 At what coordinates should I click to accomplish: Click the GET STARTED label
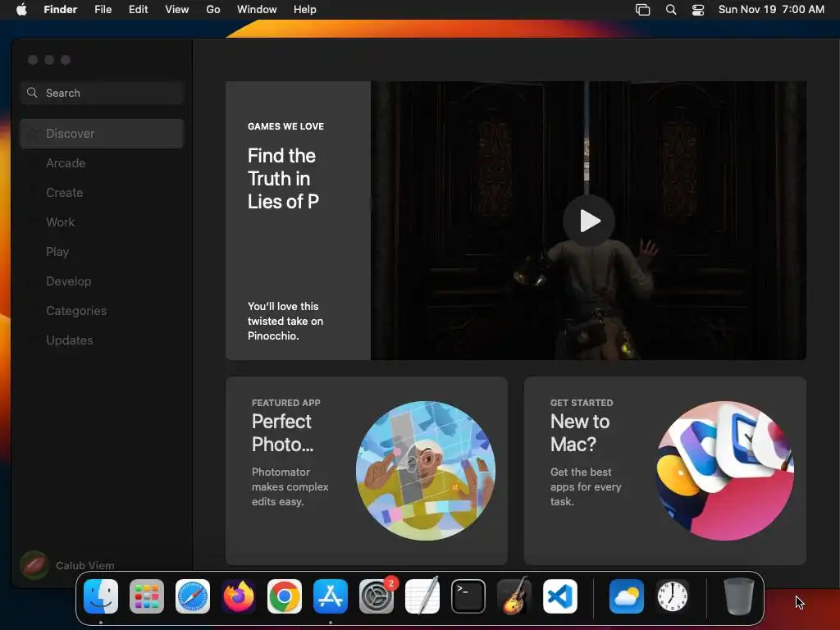coord(582,403)
